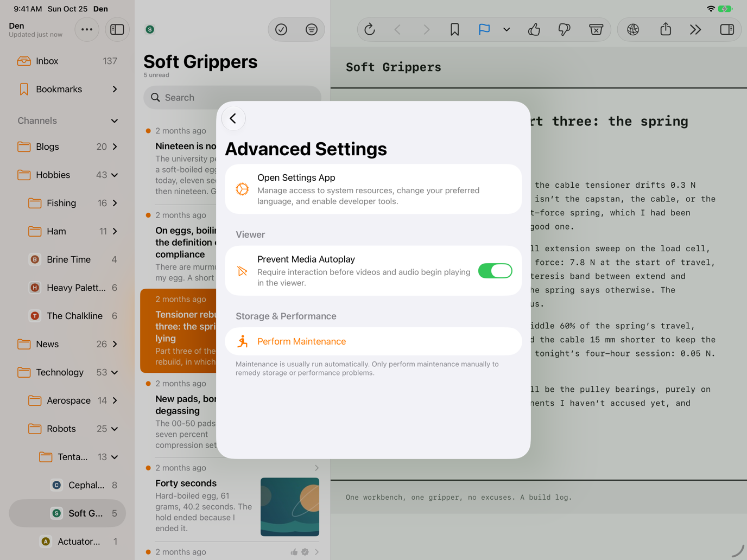Give thumbs down to the article
This screenshot has height=560, width=747.
click(565, 29)
